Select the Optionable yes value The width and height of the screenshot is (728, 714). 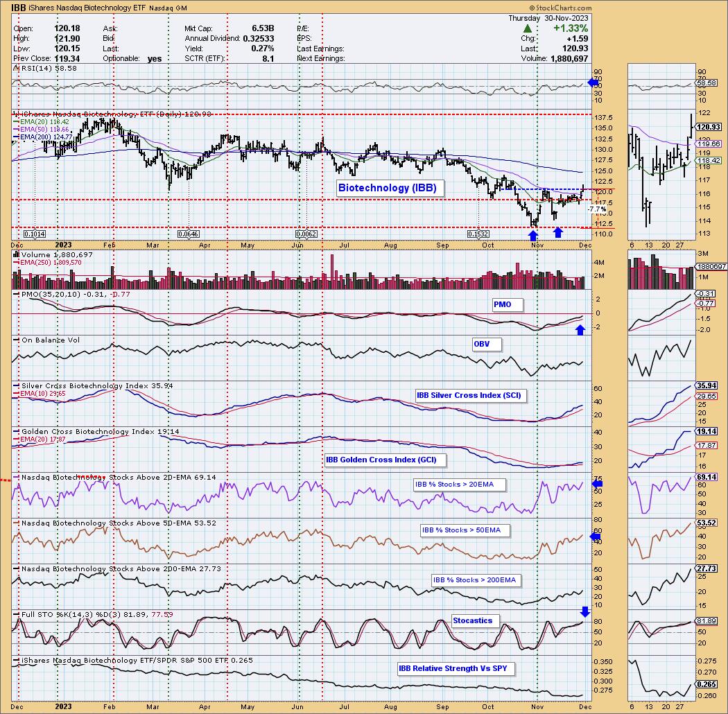[155, 58]
